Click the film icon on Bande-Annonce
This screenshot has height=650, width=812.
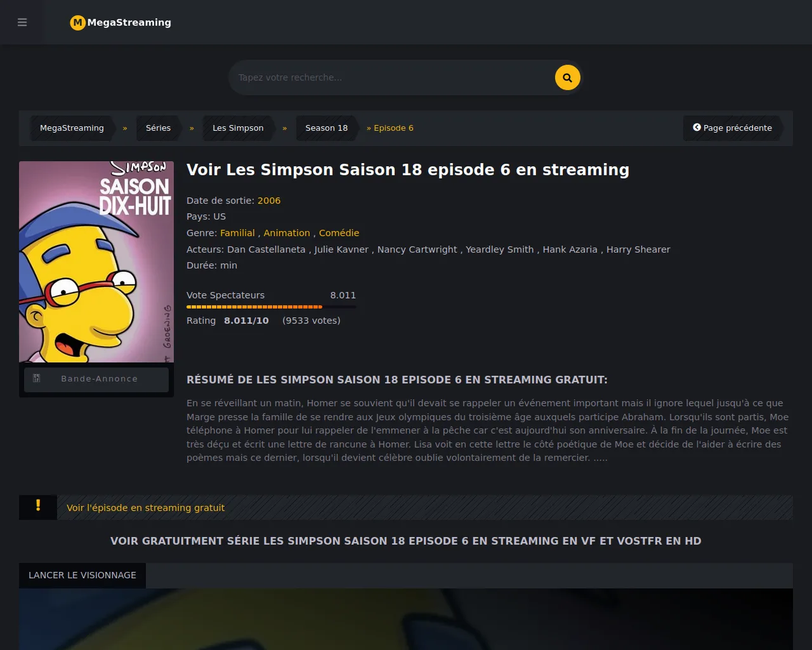click(36, 379)
